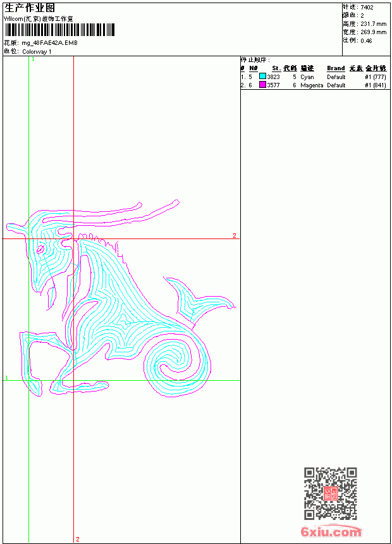This screenshot has width=392, height=544.
Task: Click the red stamp inside the QR code
Action: click(331, 493)
